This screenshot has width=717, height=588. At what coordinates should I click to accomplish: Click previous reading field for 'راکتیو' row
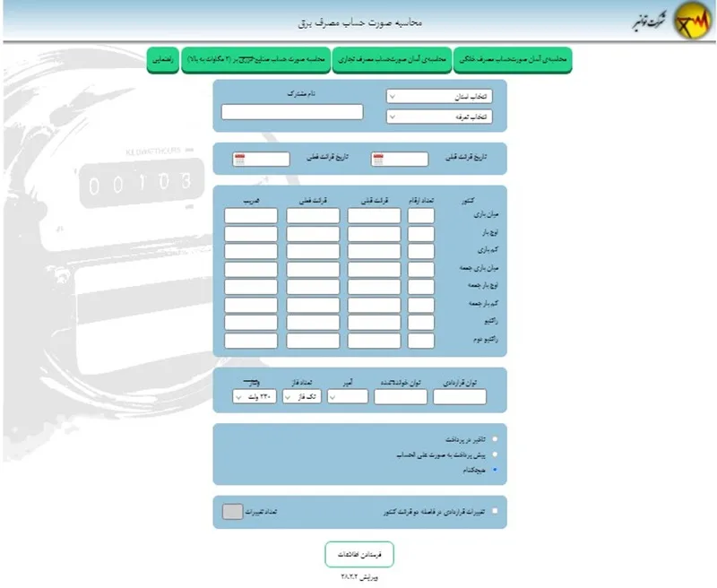[x=374, y=323]
